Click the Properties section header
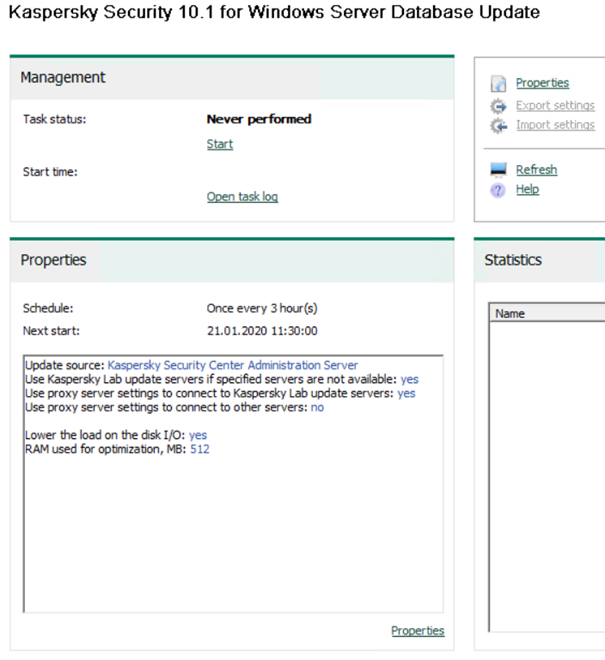Screen dimensions: 605x660 coord(232,261)
